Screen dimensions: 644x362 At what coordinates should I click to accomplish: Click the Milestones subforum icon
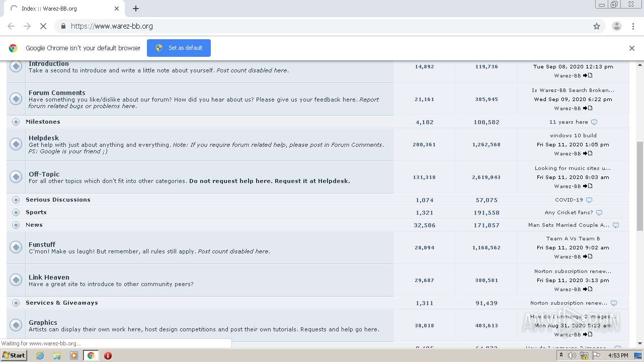click(16, 122)
